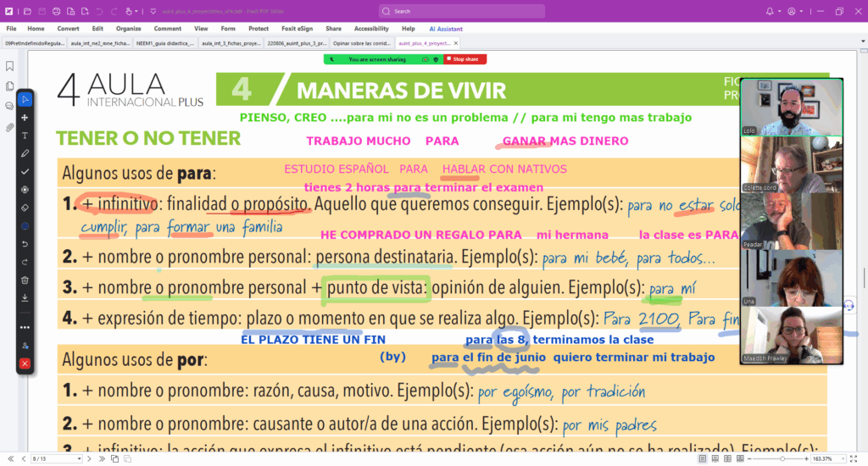This screenshot has height=466, width=868.
Task: Open the Bookmarks side panel
Action: 9,66
